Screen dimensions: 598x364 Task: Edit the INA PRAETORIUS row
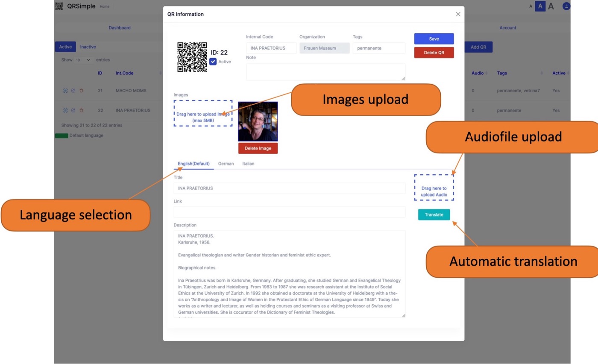(x=73, y=110)
